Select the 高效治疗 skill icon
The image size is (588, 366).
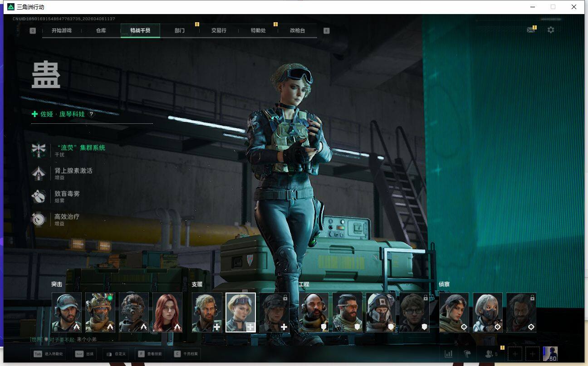(39, 219)
